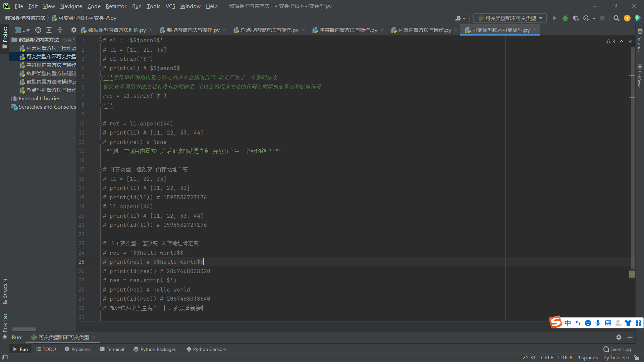
Task: Open the Problems tool window
Action: point(77,349)
